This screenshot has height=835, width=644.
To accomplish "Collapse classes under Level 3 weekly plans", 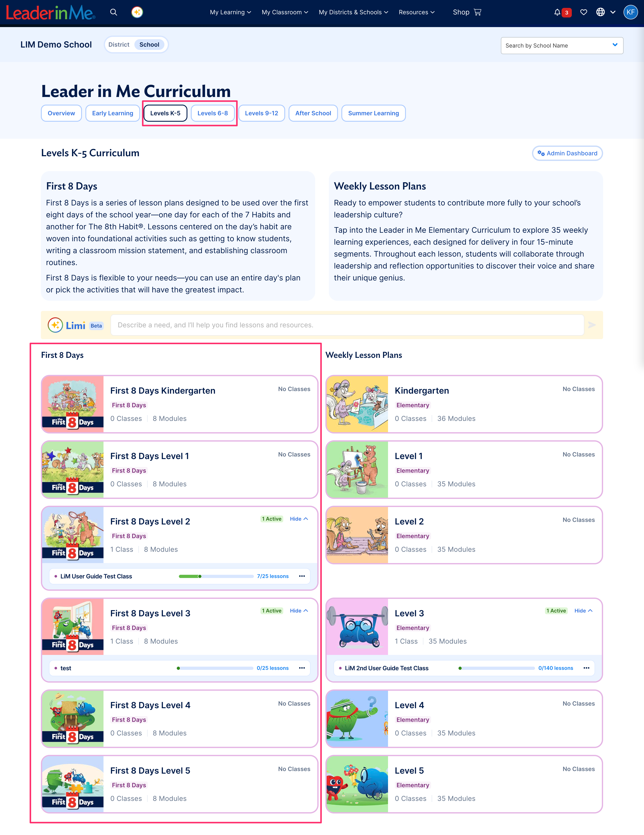I will coord(583,611).
